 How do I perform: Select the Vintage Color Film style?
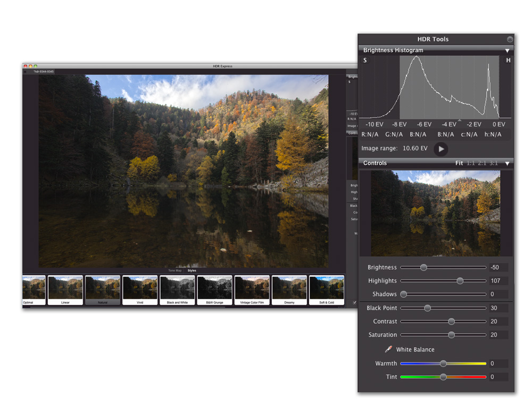point(252,290)
